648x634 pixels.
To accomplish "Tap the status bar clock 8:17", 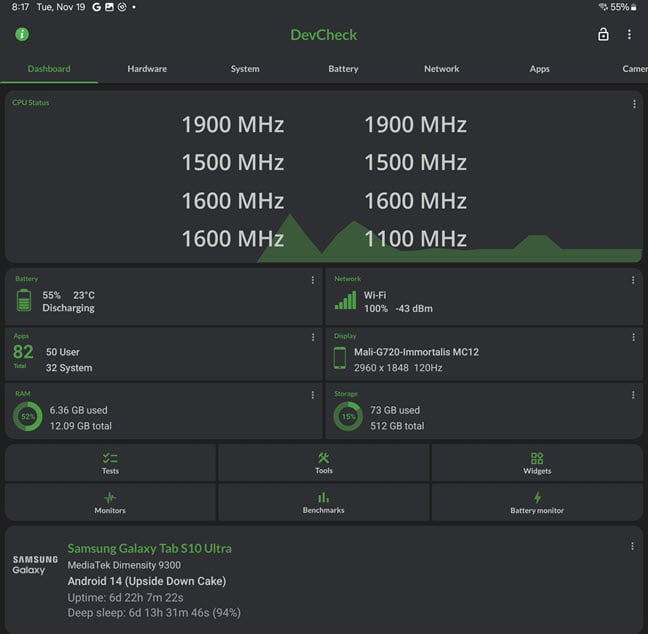I will tap(20, 7).
